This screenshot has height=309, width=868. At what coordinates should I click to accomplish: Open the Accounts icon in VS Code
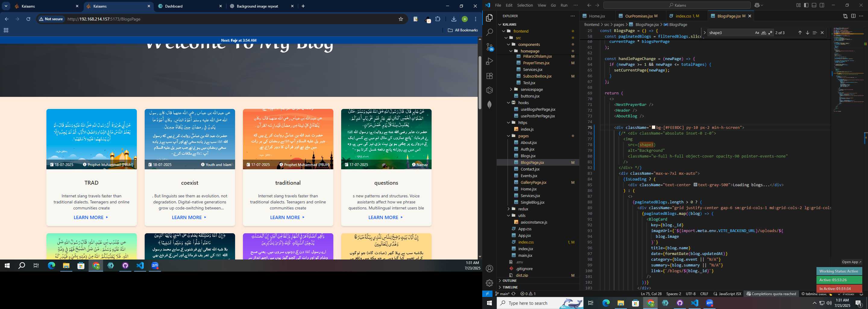click(x=489, y=269)
